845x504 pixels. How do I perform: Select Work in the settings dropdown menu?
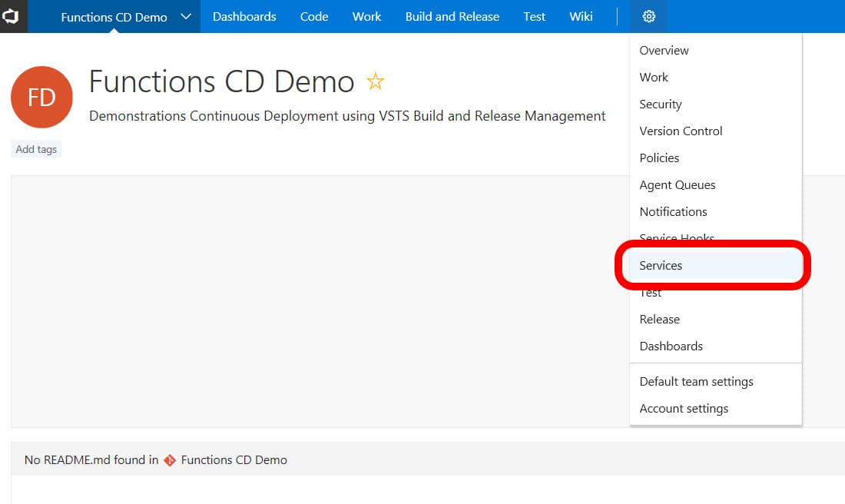(x=716, y=77)
